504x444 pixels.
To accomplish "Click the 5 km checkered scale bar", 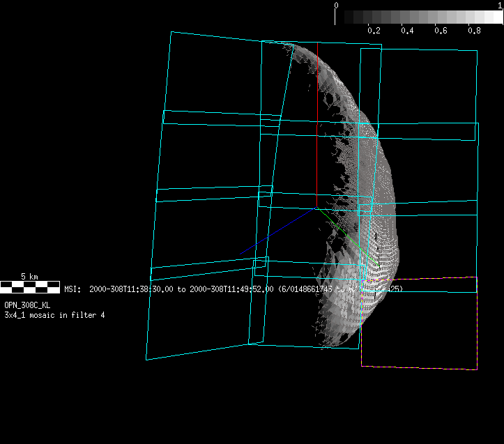I will 30,286.
